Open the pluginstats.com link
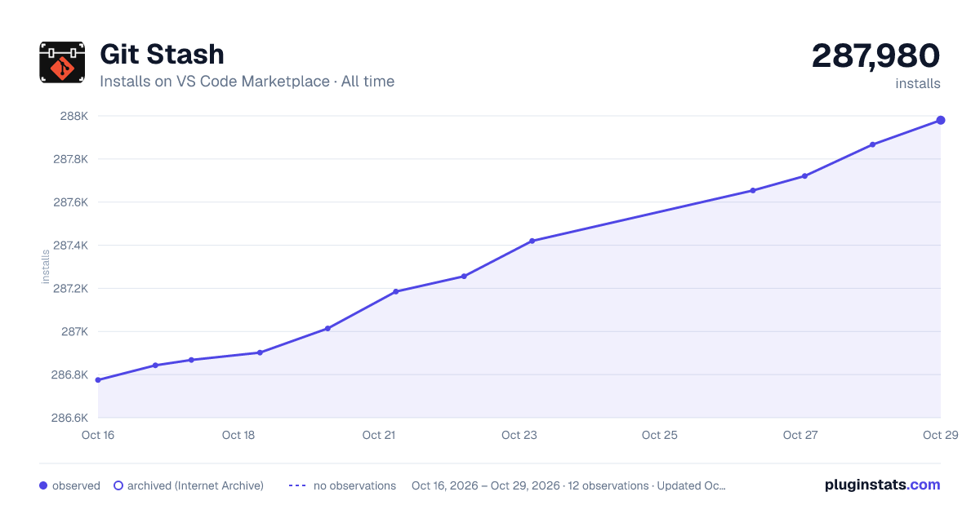The image size is (980, 514). coord(882,485)
